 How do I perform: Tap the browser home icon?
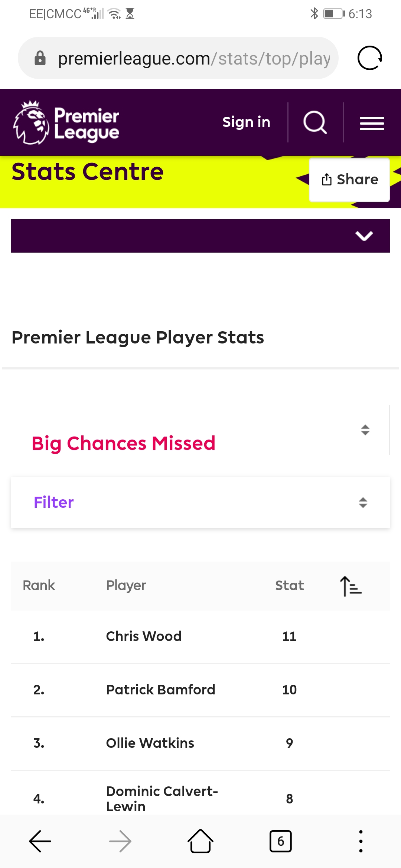coord(200,841)
